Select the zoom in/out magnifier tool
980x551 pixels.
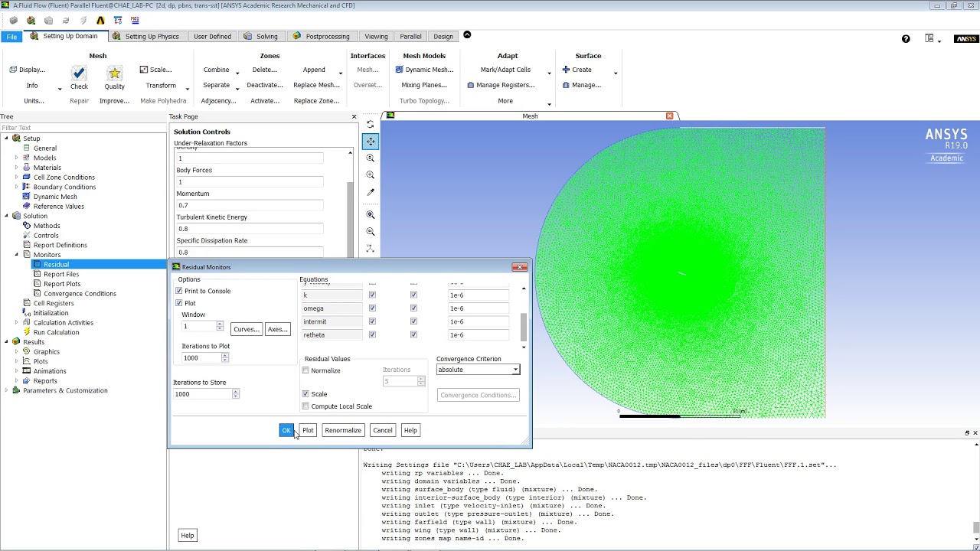click(371, 158)
